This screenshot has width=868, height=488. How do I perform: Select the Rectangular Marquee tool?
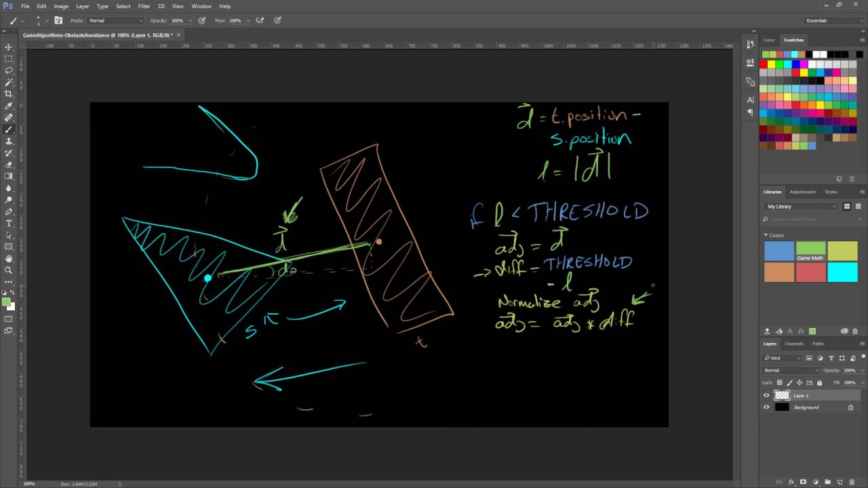9,58
